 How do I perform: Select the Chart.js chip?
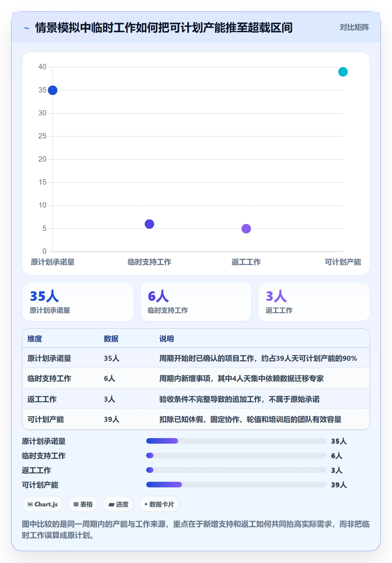pos(43,504)
